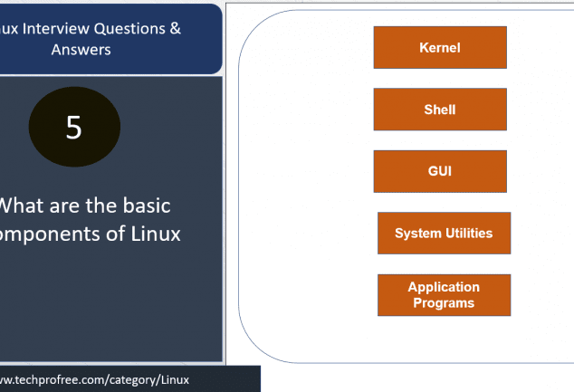Click the Interview Questions & Answers title
574x392 pixels.
coord(90,39)
